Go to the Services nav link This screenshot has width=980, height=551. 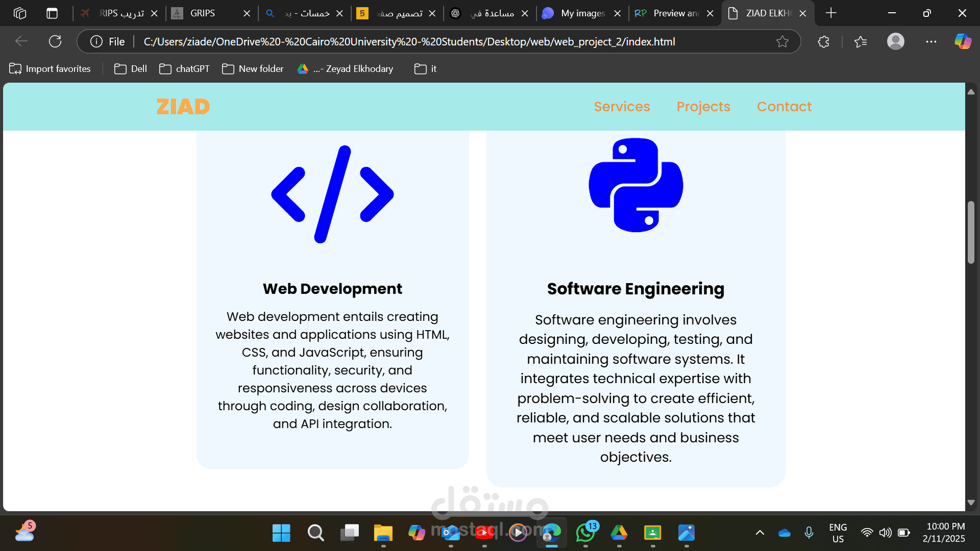[x=622, y=107]
